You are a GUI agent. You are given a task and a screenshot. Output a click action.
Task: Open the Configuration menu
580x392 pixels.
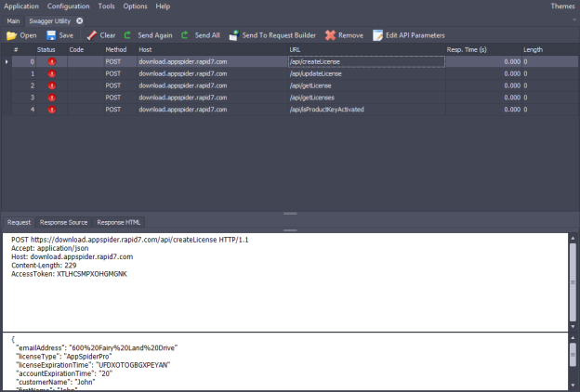pyautogui.click(x=69, y=6)
